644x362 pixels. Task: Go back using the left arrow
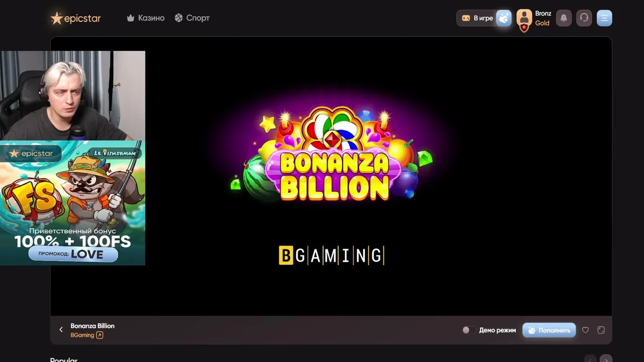(61, 330)
